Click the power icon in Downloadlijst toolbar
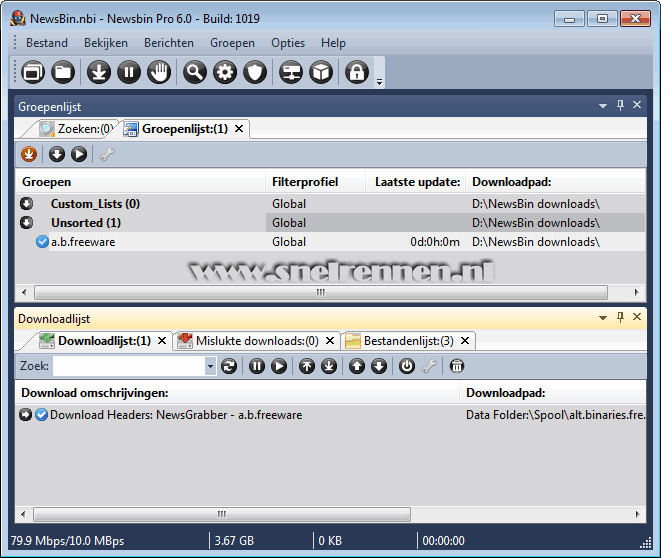The image size is (661, 558). (x=407, y=366)
